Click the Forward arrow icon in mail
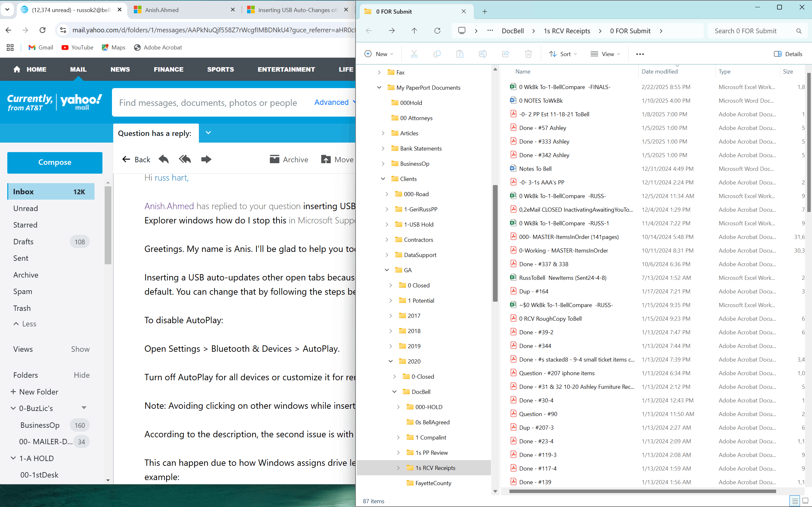Viewport: 812px width, 507px height. pos(206,159)
